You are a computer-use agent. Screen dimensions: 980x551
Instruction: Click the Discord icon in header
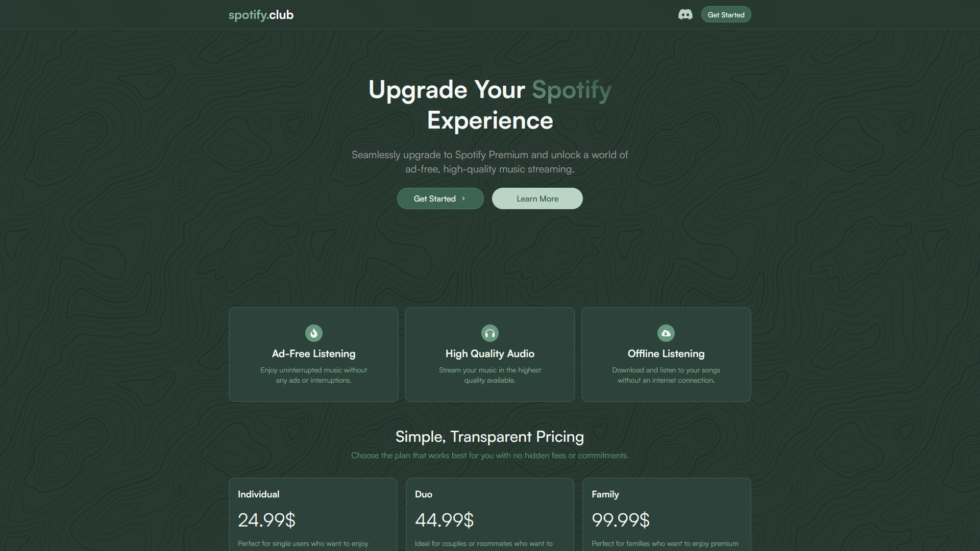tap(685, 15)
